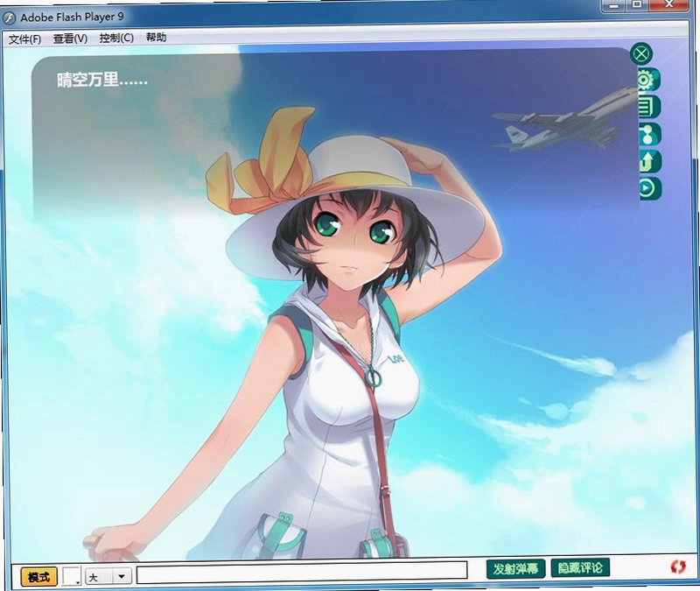Click the circular play icon in the sidebar
700x591 pixels.
[650, 188]
